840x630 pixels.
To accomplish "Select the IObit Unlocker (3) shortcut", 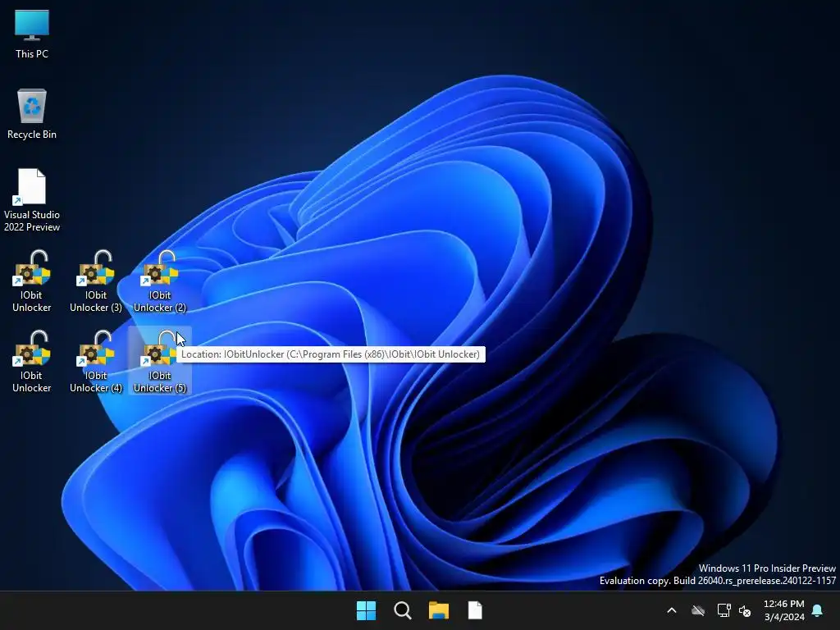I will click(x=96, y=281).
